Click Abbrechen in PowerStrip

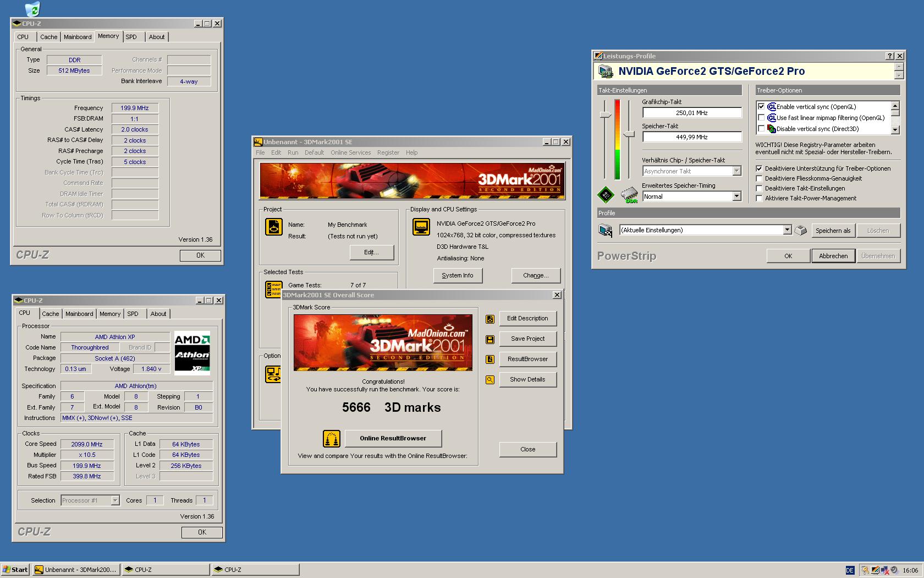[833, 256]
